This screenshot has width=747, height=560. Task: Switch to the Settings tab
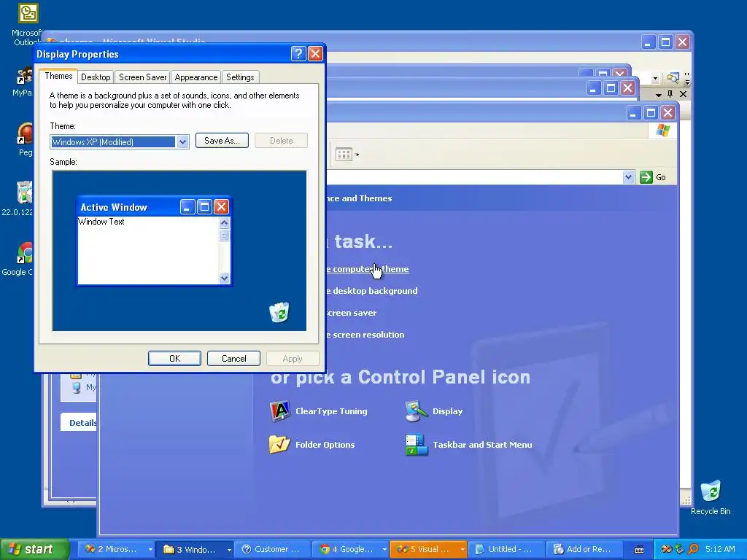pos(240,77)
